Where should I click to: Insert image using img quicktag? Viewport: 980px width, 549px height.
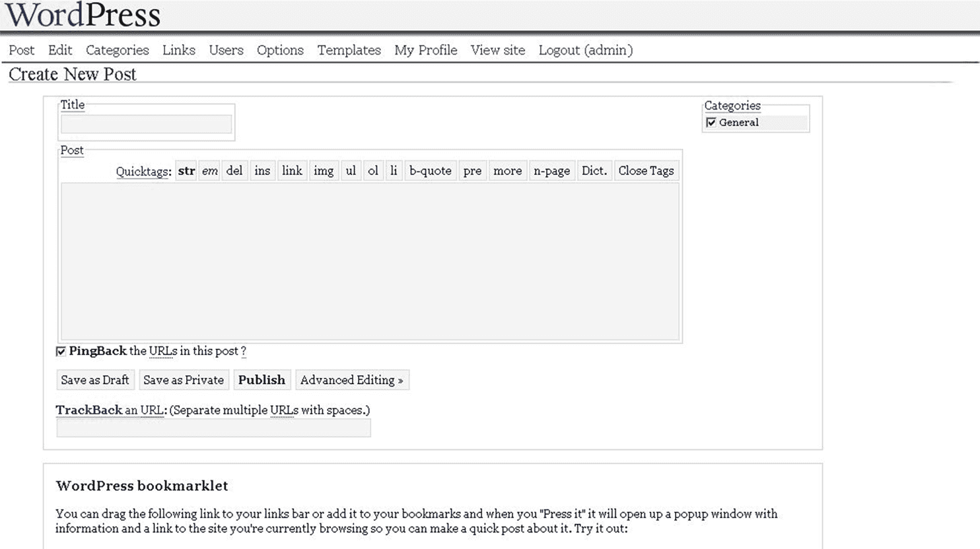(324, 171)
